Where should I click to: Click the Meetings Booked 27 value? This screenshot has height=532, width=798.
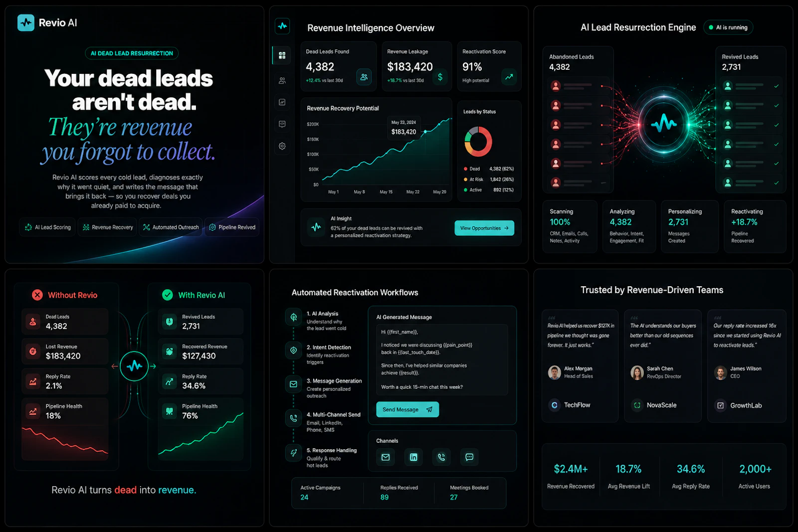tap(454, 497)
